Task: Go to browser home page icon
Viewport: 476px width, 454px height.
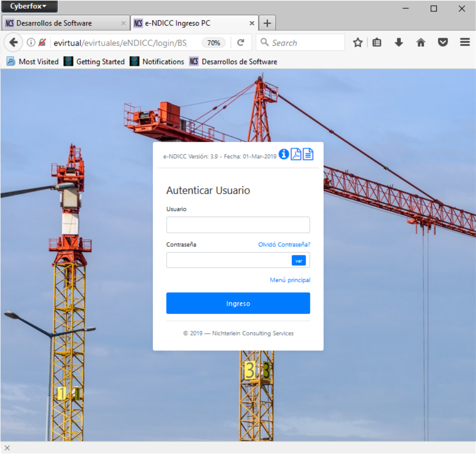Action: click(x=421, y=43)
